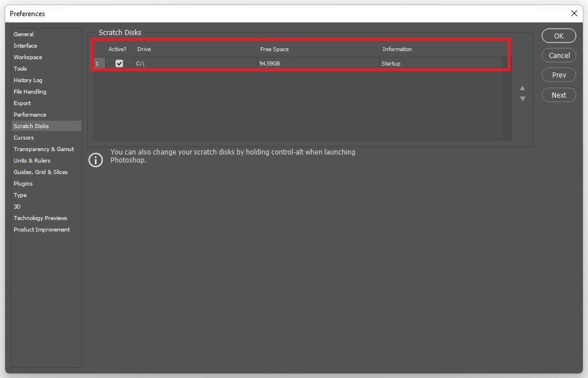
Task: Select the C:\ drive row
Action: click(195, 64)
